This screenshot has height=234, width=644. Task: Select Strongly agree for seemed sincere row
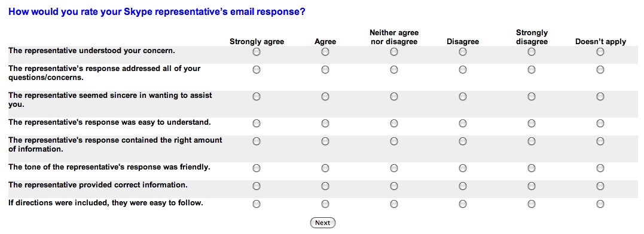pos(257,97)
